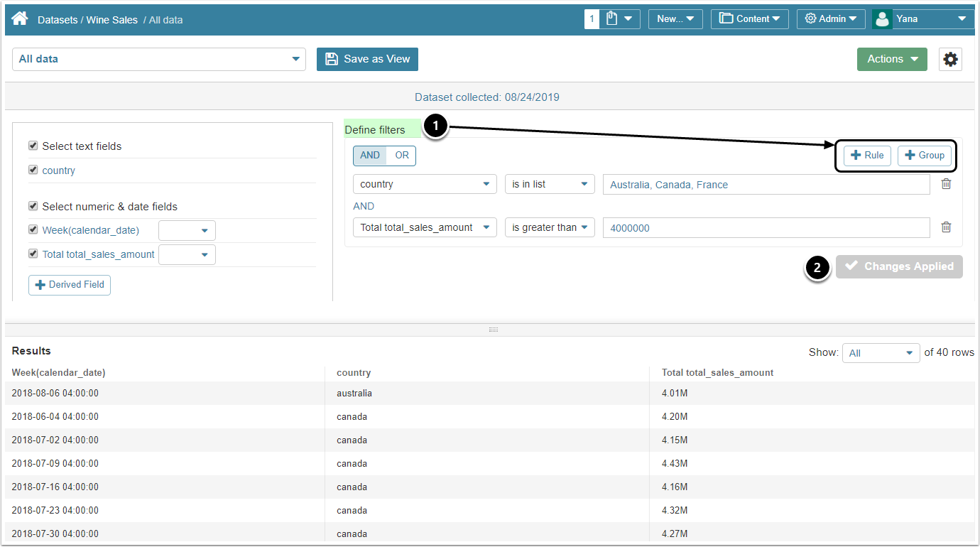Click the Home icon in the header
The width and height of the screenshot is (980, 547).
tap(20, 19)
